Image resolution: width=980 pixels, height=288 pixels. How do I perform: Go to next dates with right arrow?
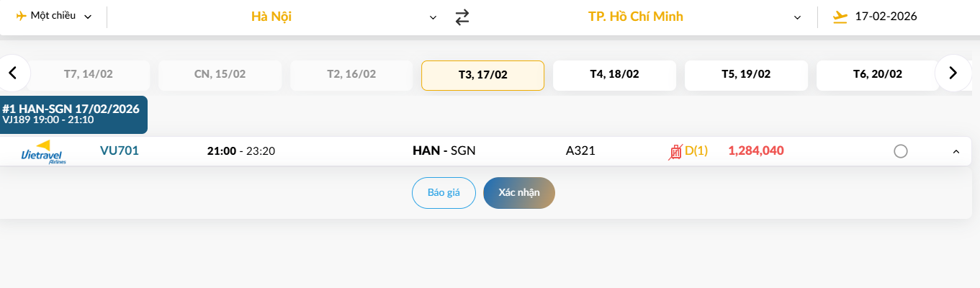[x=953, y=73]
